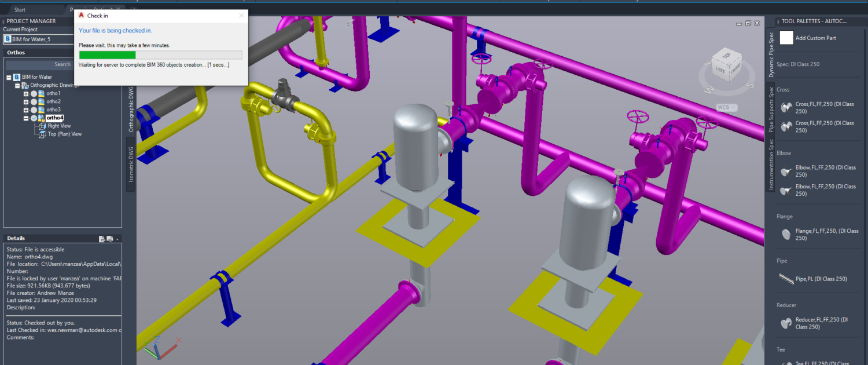Switch to Pipe Supports Spec palette tab

tap(771, 110)
